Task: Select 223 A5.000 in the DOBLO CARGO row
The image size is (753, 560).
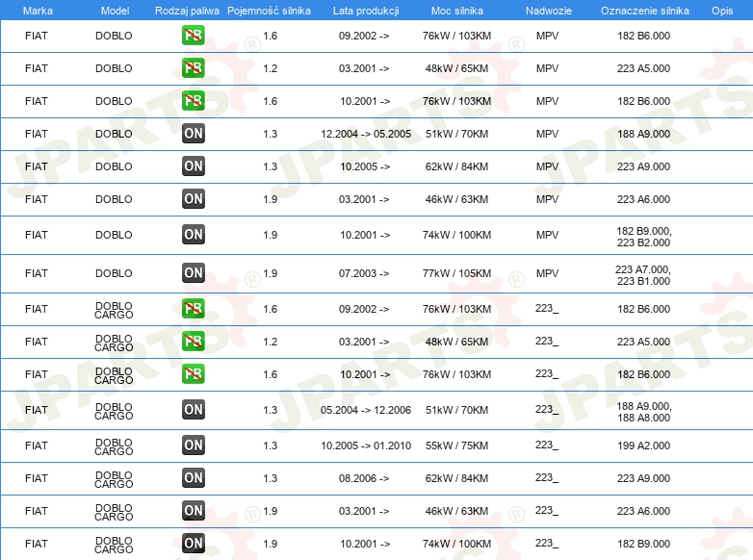Action: (x=643, y=342)
